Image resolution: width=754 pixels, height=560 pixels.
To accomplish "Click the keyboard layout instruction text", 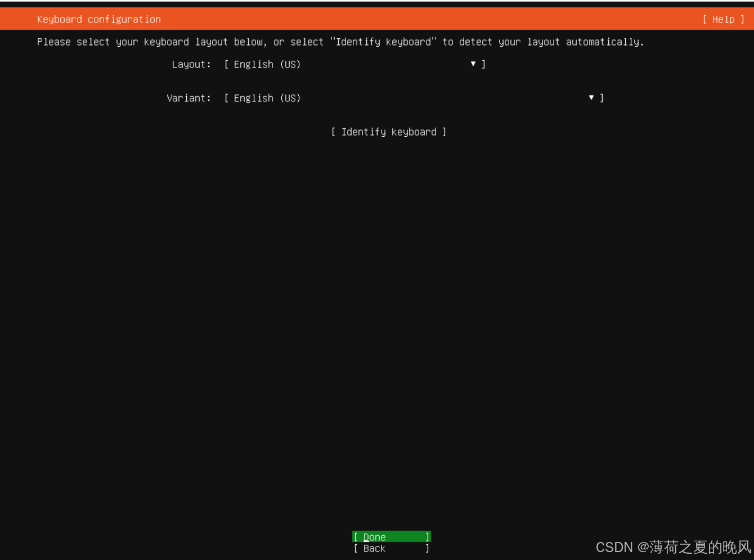I will (x=340, y=42).
